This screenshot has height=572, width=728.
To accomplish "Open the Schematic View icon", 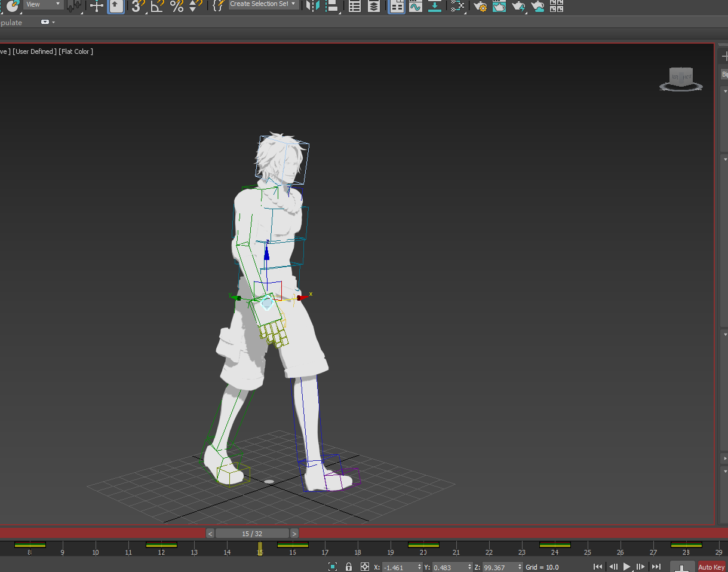I will coord(457,6).
